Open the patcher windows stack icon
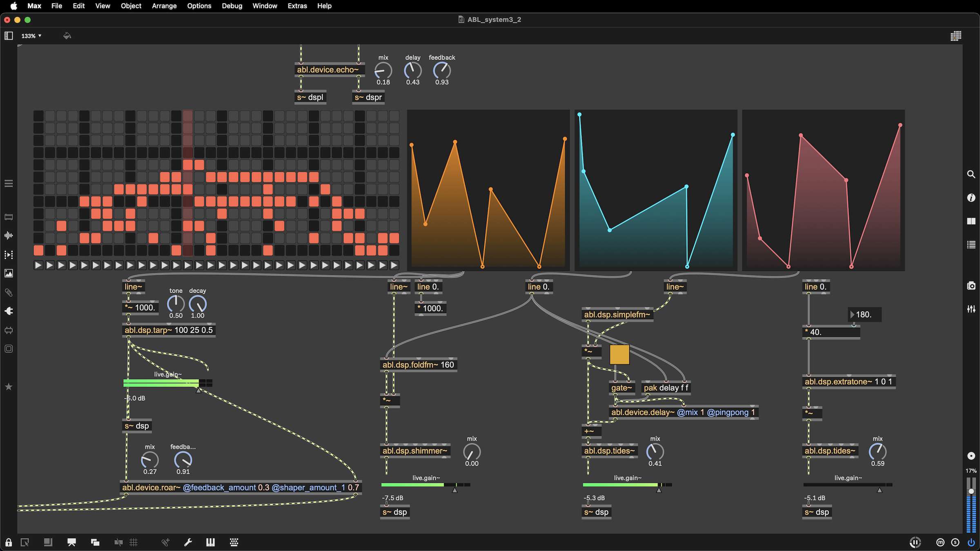Image resolution: width=980 pixels, height=551 pixels. [95, 542]
